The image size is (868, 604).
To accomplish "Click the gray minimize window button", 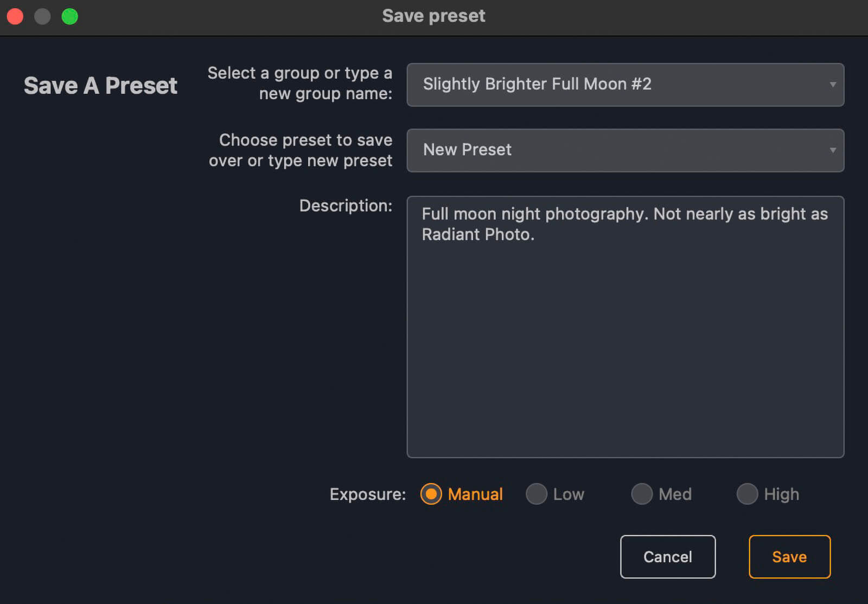I will tap(42, 16).
